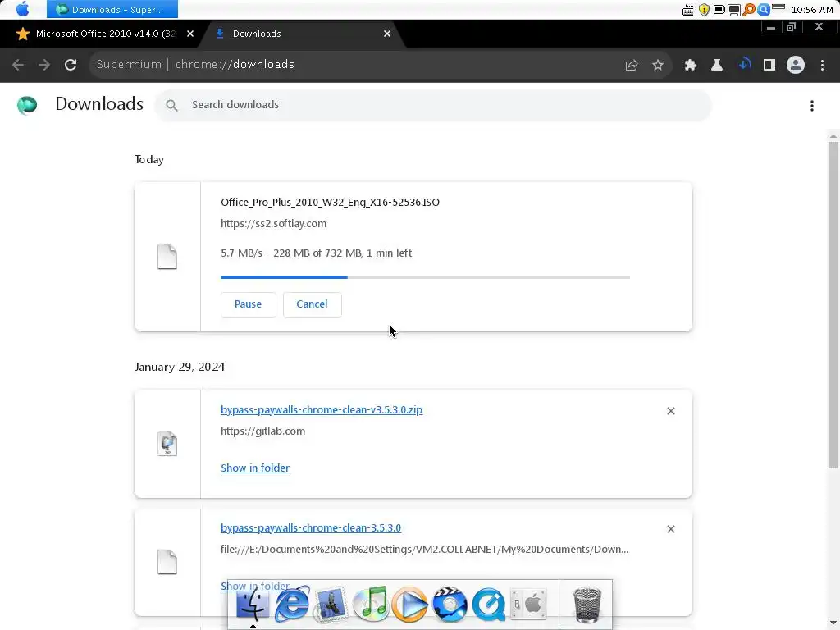
Task: Click the https://gitlab.com source text
Action: 262,431
